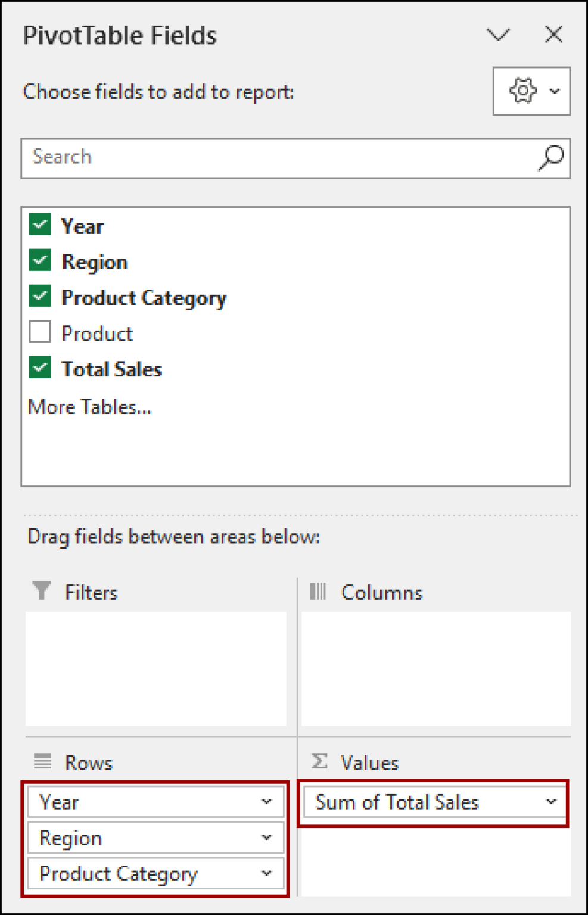The width and height of the screenshot is (588, 915).
Task: Collapse the PivotTable Fields pane chevron
Action: (x=498, y=35)
